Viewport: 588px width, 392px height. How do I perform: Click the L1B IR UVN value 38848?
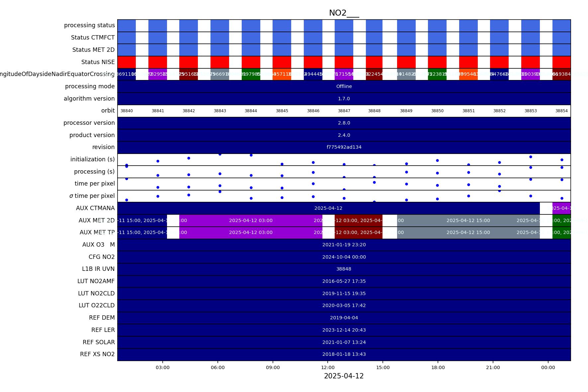pyautogui.click(x=344, y=269)
